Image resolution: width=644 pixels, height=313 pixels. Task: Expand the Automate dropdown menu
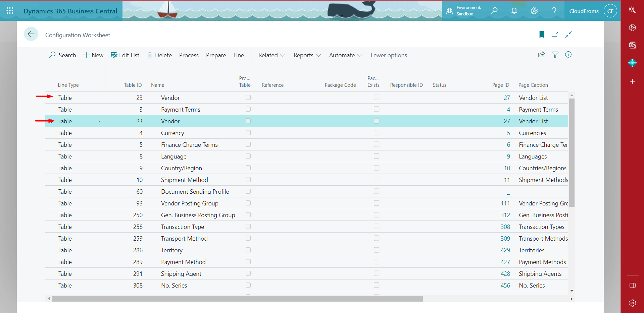point(345,55)
